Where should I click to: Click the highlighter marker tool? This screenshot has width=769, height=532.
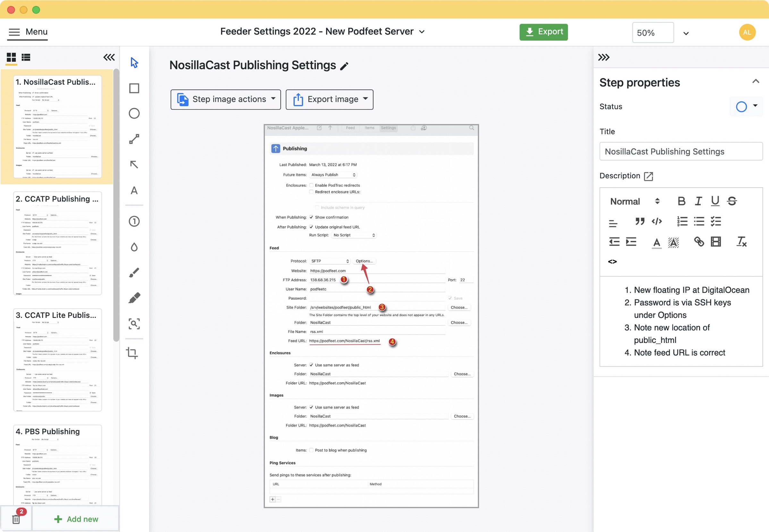[134, 298]
